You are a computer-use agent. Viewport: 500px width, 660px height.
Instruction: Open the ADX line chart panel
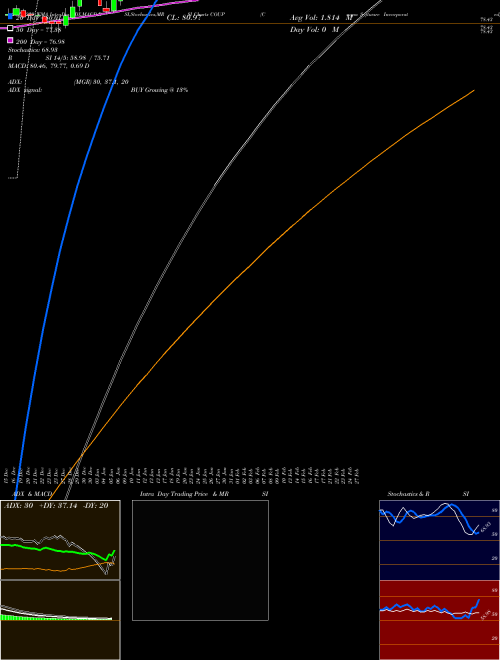click(x=60, y=540)
